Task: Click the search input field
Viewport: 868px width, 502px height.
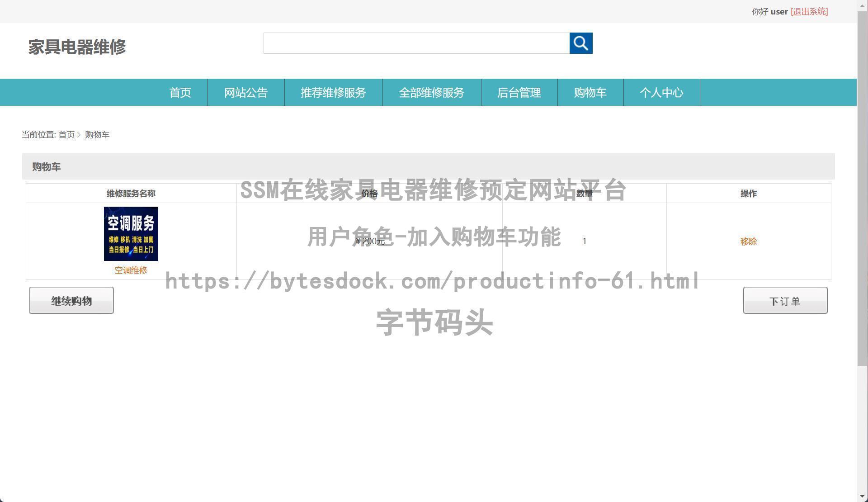Action: pyautogui.click(x=416, y=43)
